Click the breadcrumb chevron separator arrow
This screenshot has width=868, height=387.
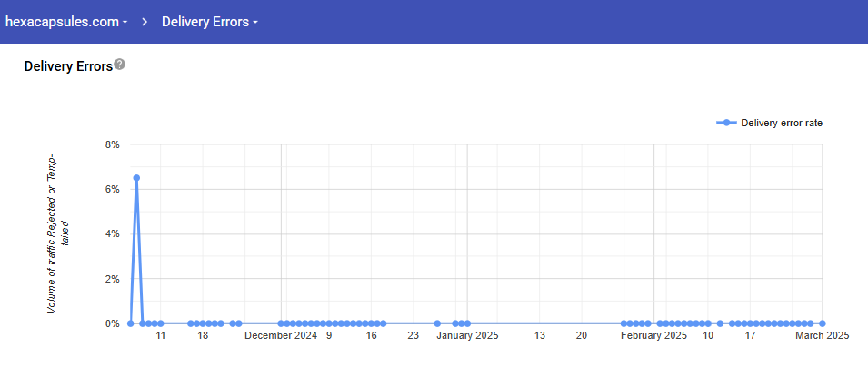[145, 22]
